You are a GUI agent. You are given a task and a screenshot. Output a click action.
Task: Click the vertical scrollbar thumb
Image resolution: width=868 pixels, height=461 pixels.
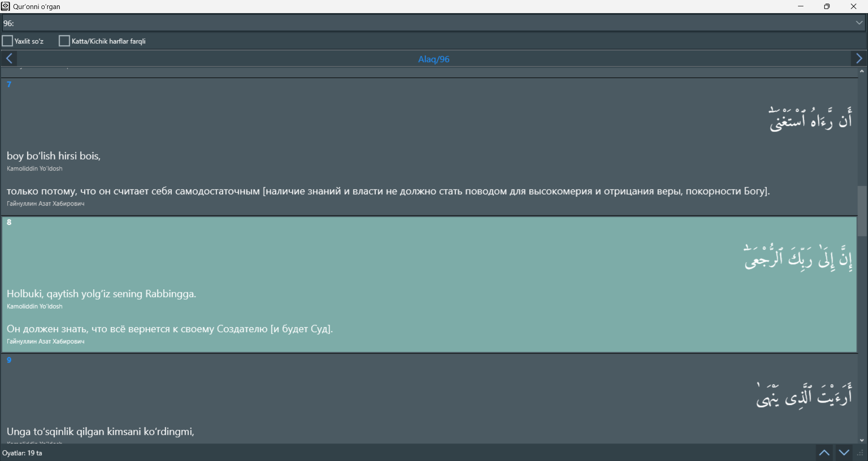point(862,211)
